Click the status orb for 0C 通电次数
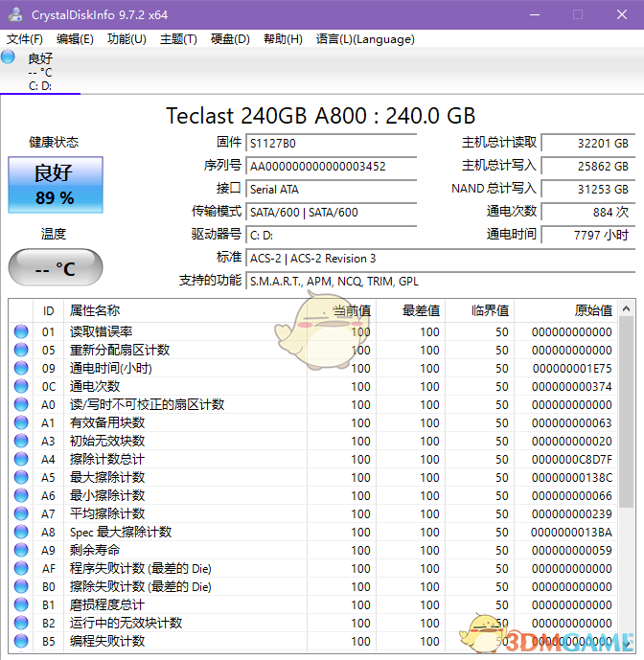This screenshot has width=644, height=660. point(21,386)
